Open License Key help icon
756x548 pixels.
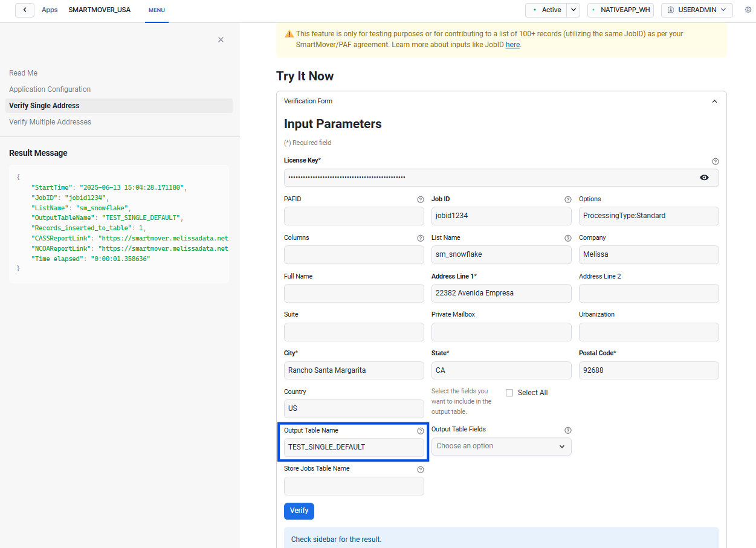(716, 161)
